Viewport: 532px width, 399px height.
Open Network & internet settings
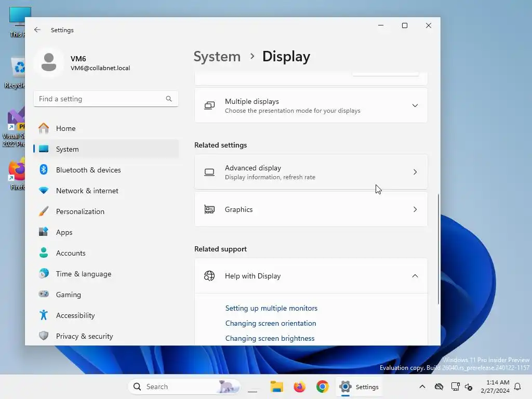106,190
